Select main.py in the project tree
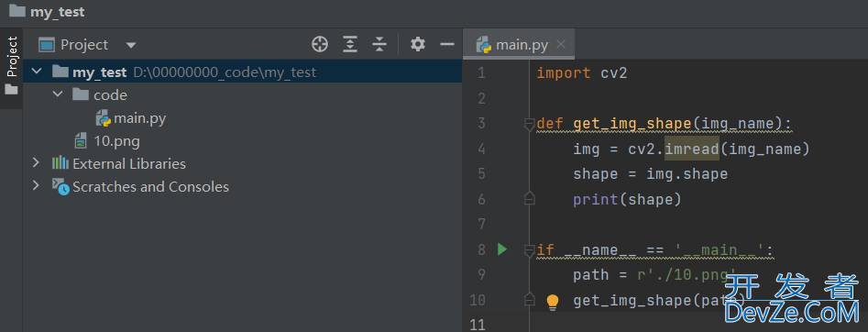This screenshot has width=868, height=332. [140, 118]
